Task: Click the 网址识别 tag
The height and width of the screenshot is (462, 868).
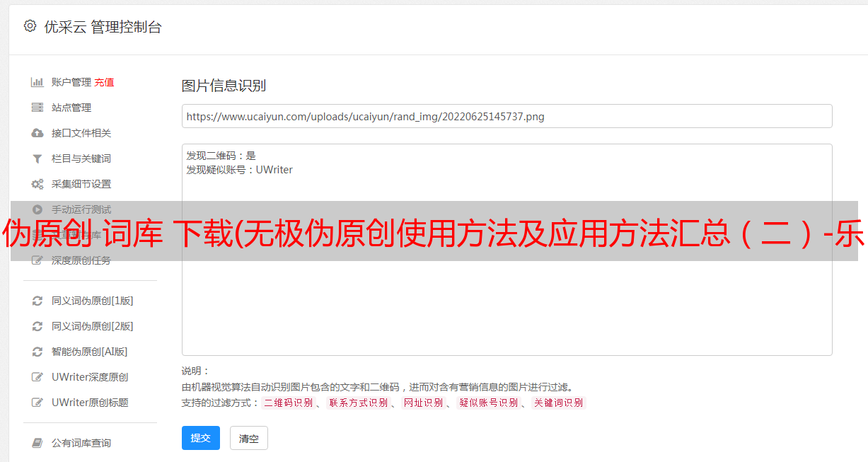Action: coord(423,403)
